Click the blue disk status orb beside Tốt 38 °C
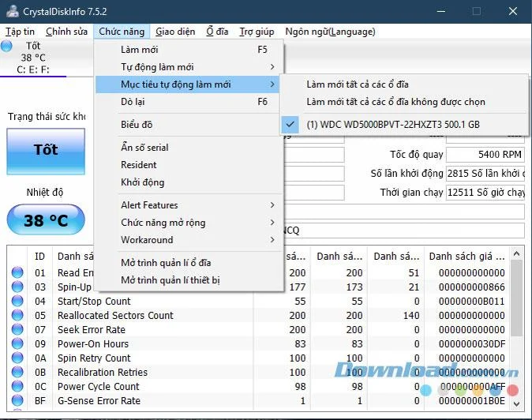 point(6,46)
